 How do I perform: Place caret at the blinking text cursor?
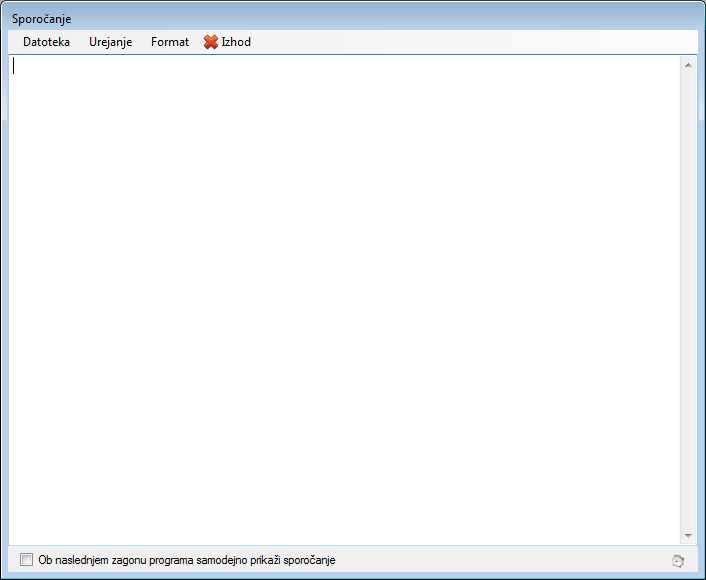tap(14, 66)
